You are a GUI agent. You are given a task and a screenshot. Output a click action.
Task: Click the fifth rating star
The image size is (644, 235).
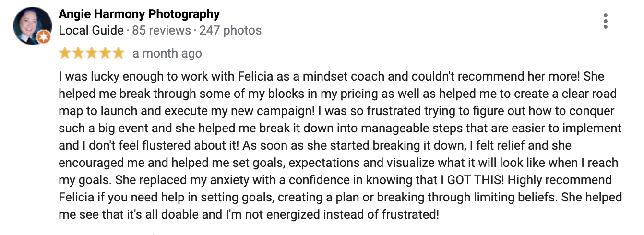118,54
